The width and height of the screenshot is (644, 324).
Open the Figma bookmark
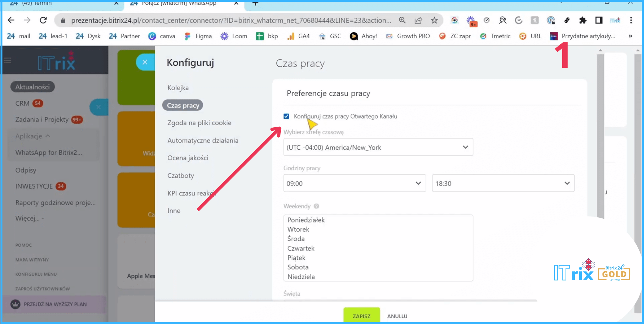[x=198, y=36]
